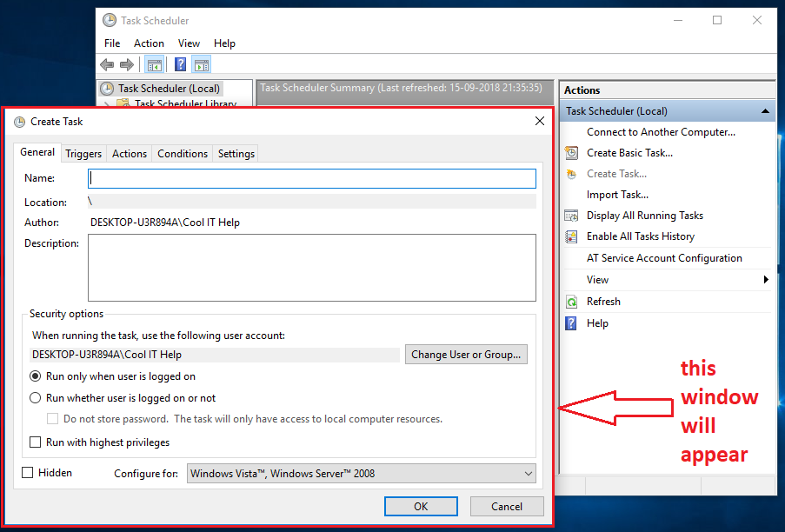Click inside the Description text area
Screen dimensions: 785x532
[x=312, y=268]
